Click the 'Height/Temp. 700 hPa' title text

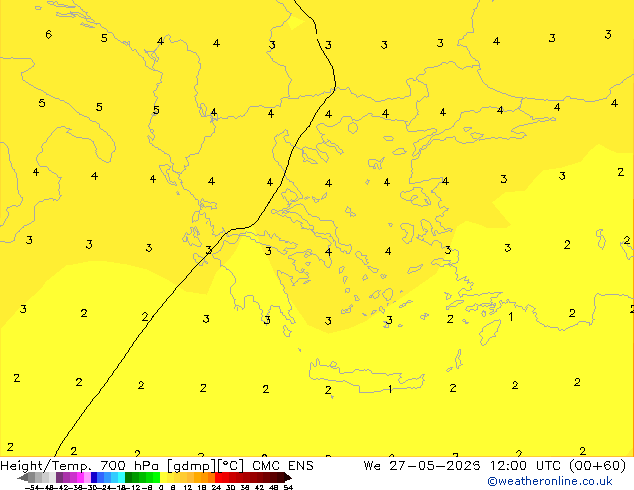[x=80, y=466]
